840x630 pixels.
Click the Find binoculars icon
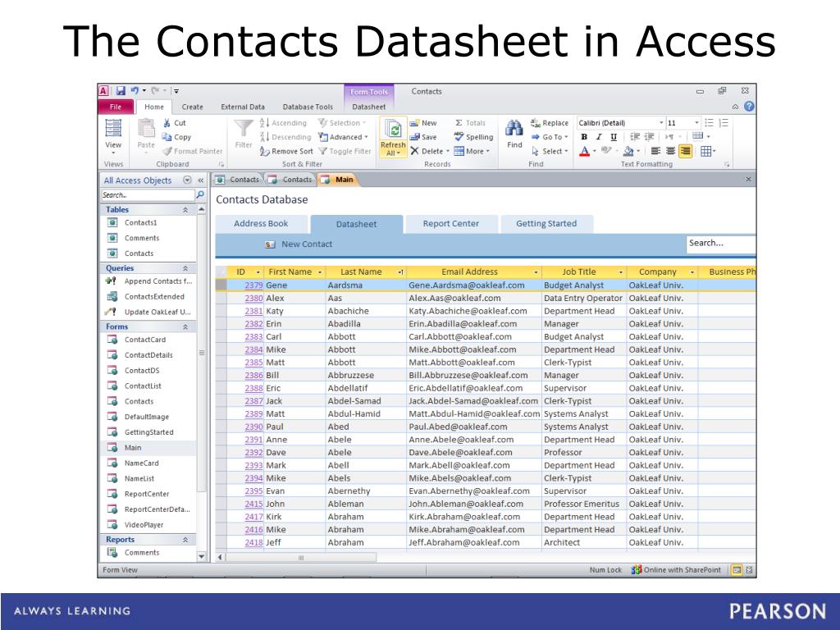tap(514, 127)
